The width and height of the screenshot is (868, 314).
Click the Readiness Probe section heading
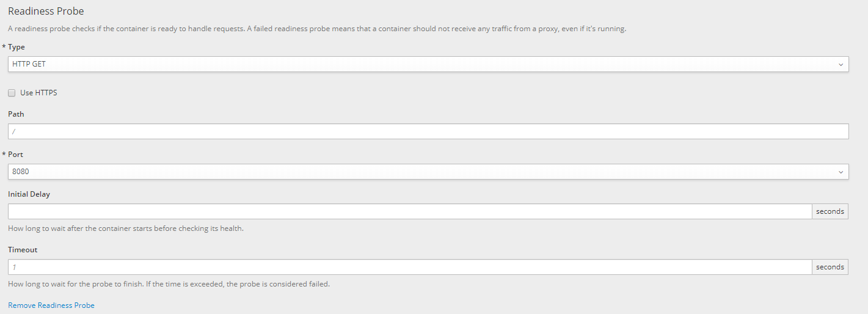[46, 11]
